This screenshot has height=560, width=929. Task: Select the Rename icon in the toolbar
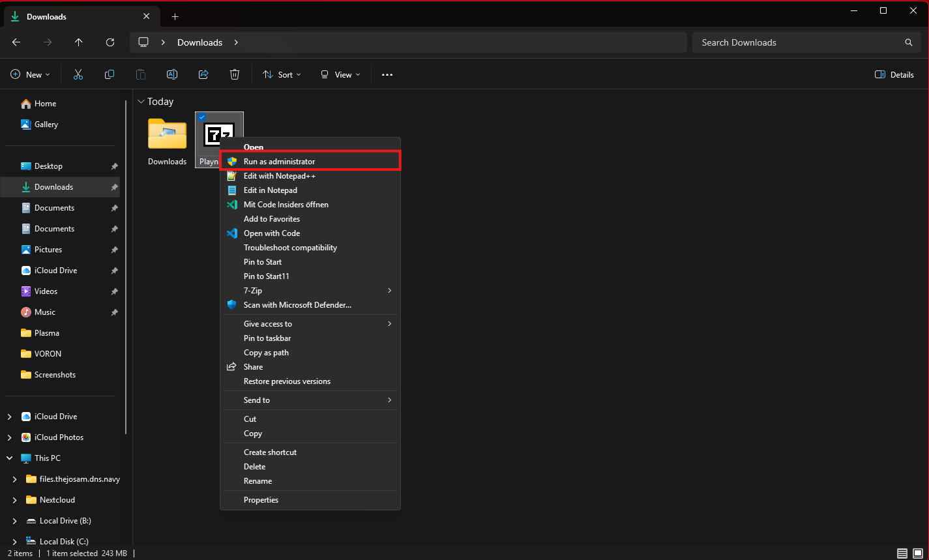pyautogui.click(x=172, y=74)
